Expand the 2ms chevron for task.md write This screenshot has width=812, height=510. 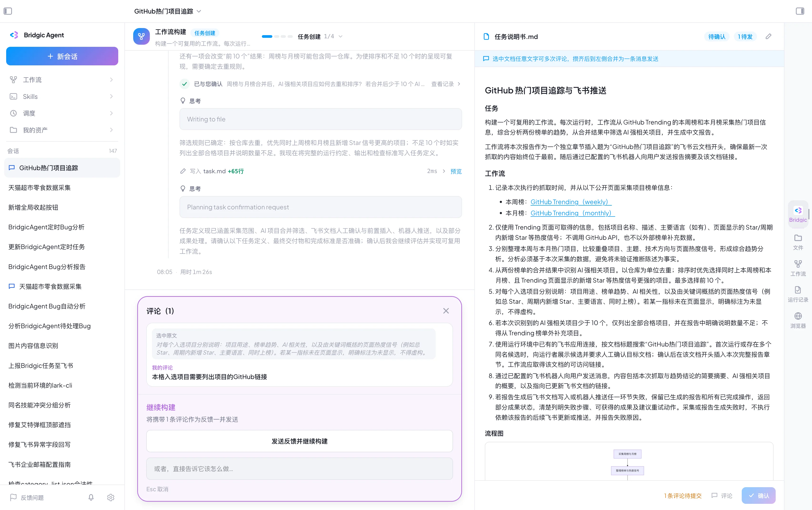444,171
